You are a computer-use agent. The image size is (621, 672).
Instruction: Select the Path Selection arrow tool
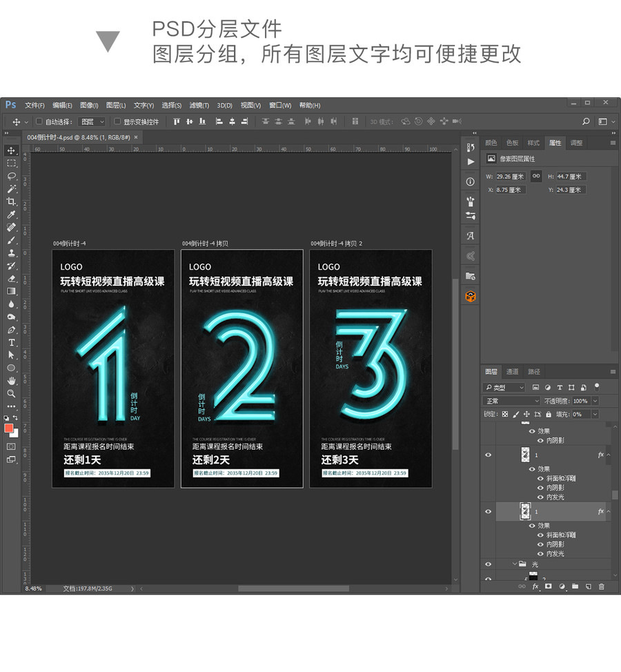11,355
